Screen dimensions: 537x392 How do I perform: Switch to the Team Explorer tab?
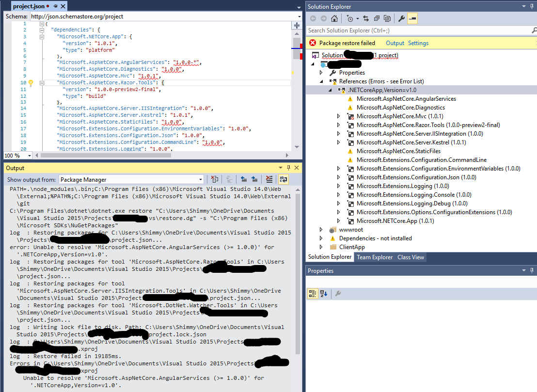(x=375, y=257)
